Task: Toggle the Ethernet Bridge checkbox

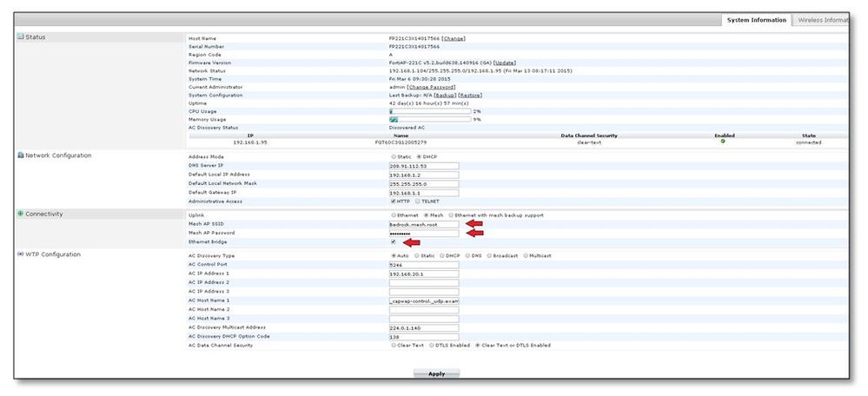Action: click(394, 242)
